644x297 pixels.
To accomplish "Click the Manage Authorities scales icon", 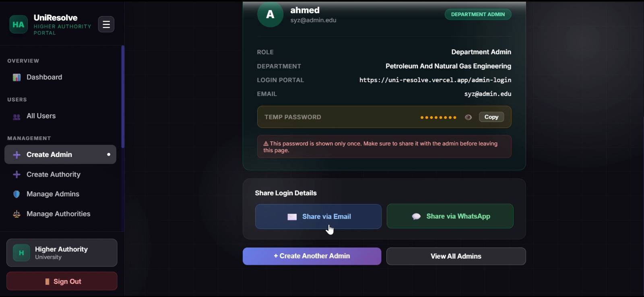I will (17, 214).
